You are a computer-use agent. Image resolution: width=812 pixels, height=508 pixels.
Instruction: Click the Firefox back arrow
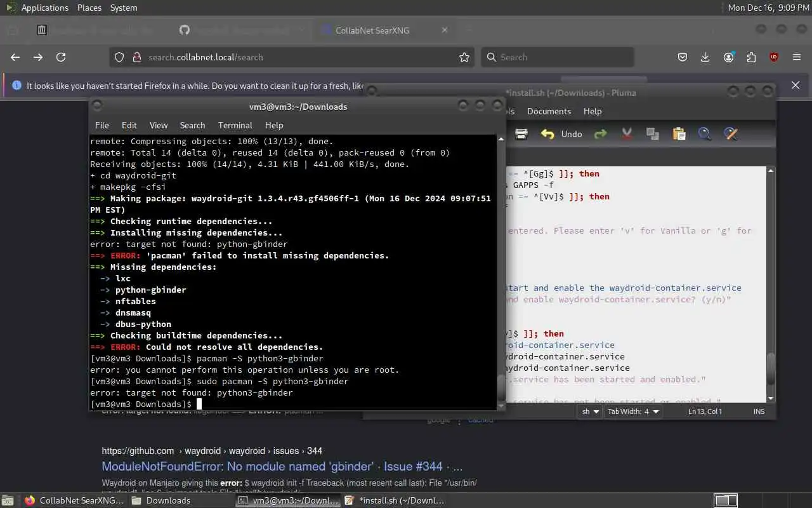point(15,57)
